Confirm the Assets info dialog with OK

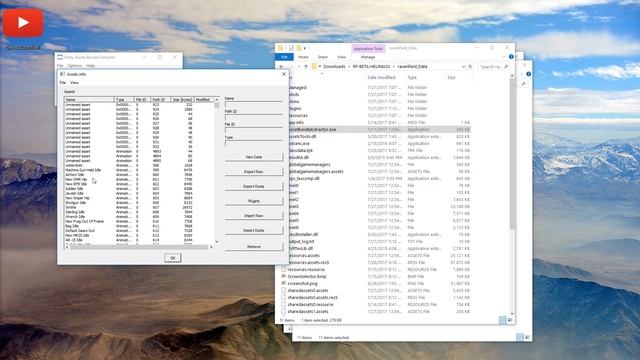(x=172, y=258)
